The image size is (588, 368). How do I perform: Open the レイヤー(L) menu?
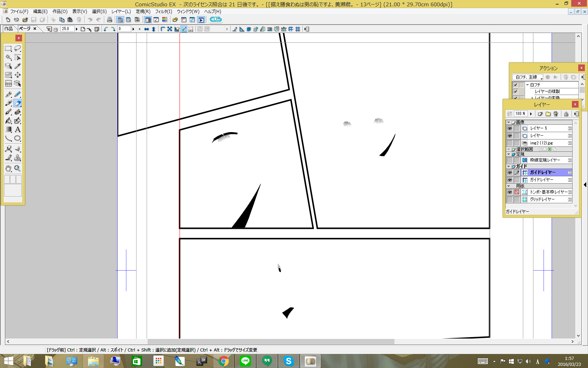121,12
